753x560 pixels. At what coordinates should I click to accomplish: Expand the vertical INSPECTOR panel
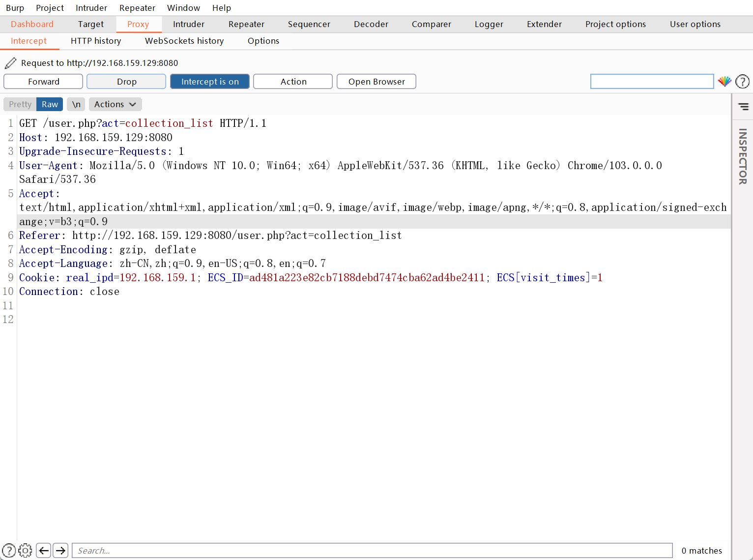tap(743, 156)
